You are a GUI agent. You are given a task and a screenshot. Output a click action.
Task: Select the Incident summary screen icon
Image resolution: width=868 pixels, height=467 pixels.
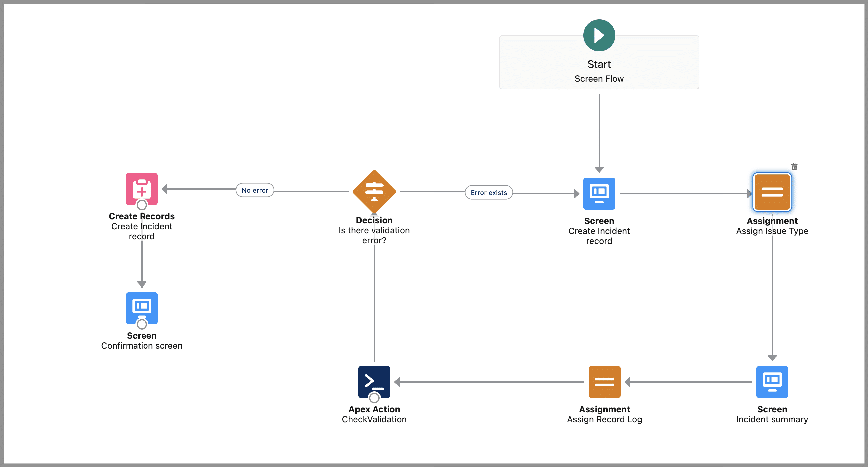click(772, 382)
